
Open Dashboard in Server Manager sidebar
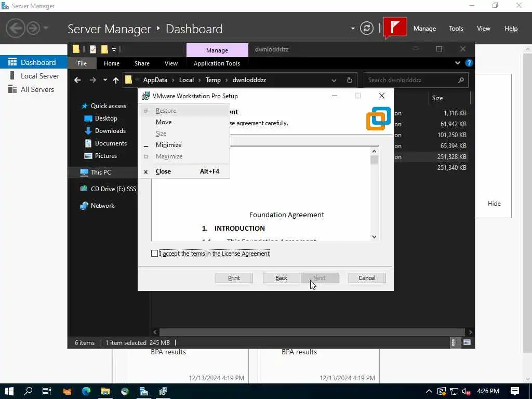tap(34, 62)
